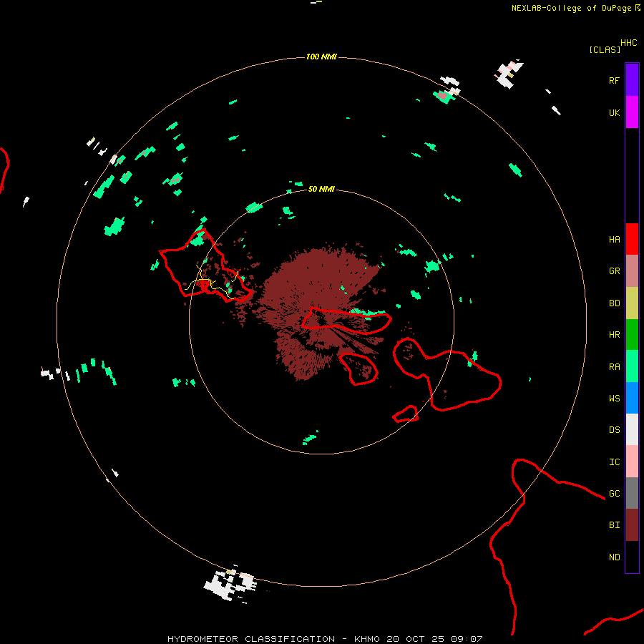
Task: Select the GR pink-brown legend swatch
Action: (632, 271)
